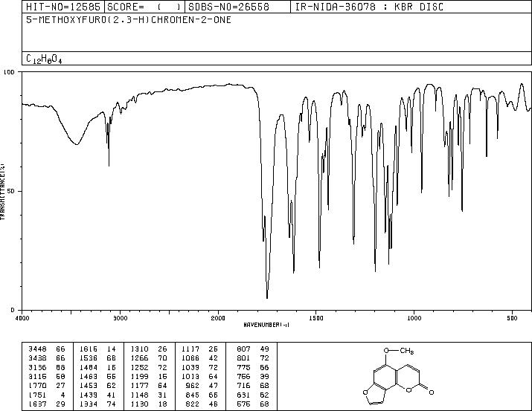Image resolution: width=532 pixels, height=411 pixels.
Task: Click the 4000 tick label on the wavenumber axis
Action: point(22,318)
